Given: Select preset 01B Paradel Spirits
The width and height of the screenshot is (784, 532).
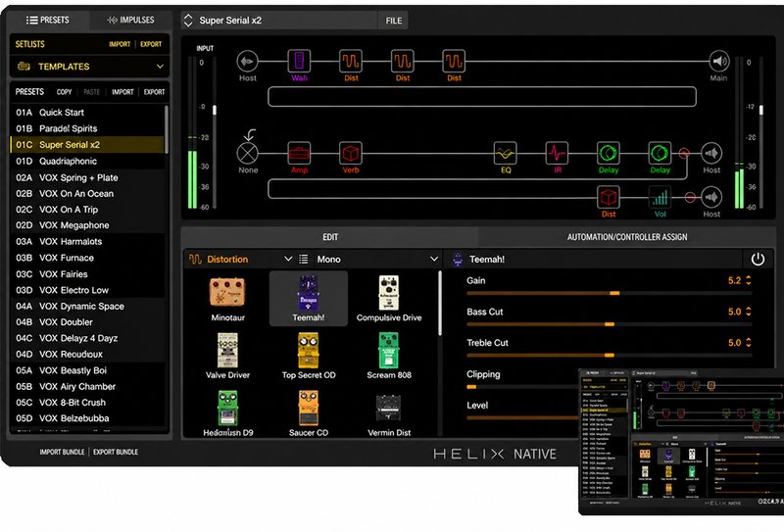Looking at the screenshot, I should tap(87, 128).
